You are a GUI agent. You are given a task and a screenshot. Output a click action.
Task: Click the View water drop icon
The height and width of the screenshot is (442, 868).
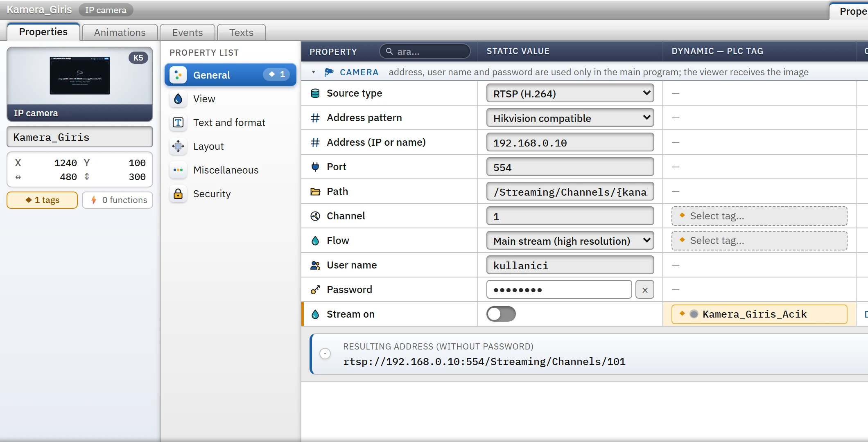click(x=178, y=99)
